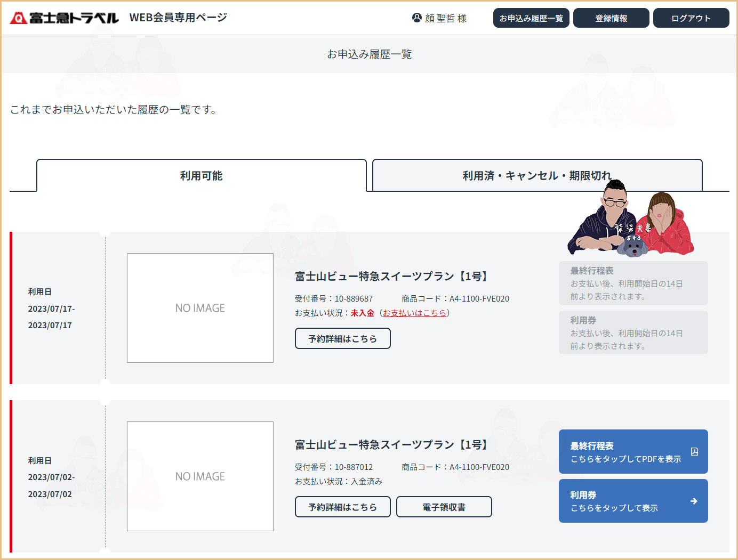The image size is (738, 560).
Task: Follow the お支払いはこちら payment link
Action: [x=414, y=313]
